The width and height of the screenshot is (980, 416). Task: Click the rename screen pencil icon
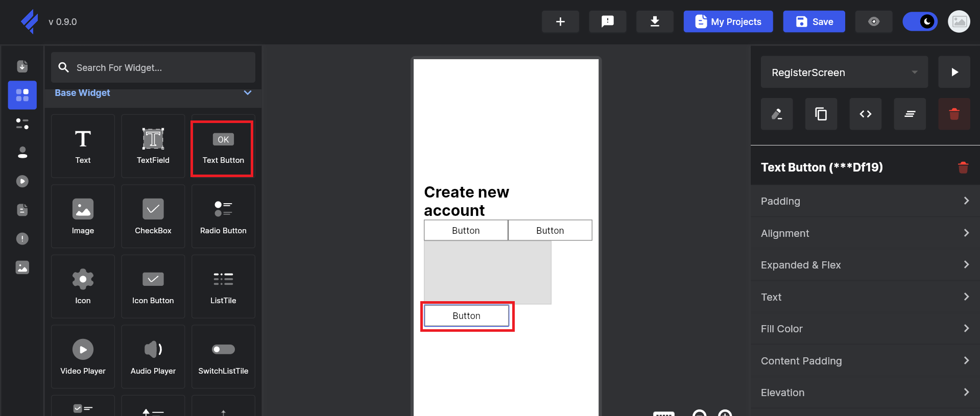click(776, 114)
